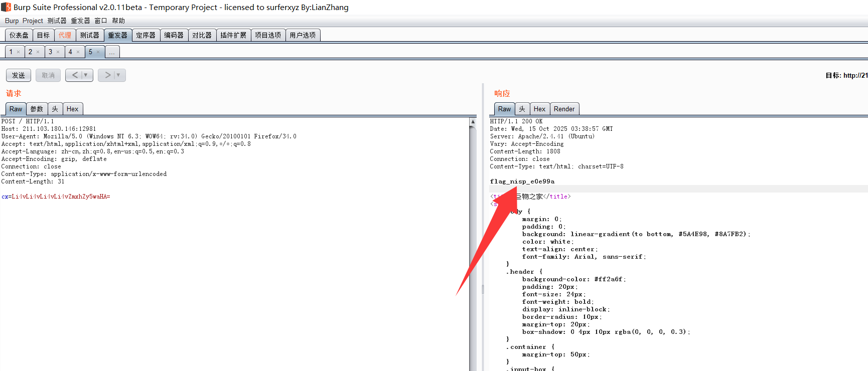Select the 重发器 tool tab
The height and width of the screenshot is (371, 868).
coord(117,35)
